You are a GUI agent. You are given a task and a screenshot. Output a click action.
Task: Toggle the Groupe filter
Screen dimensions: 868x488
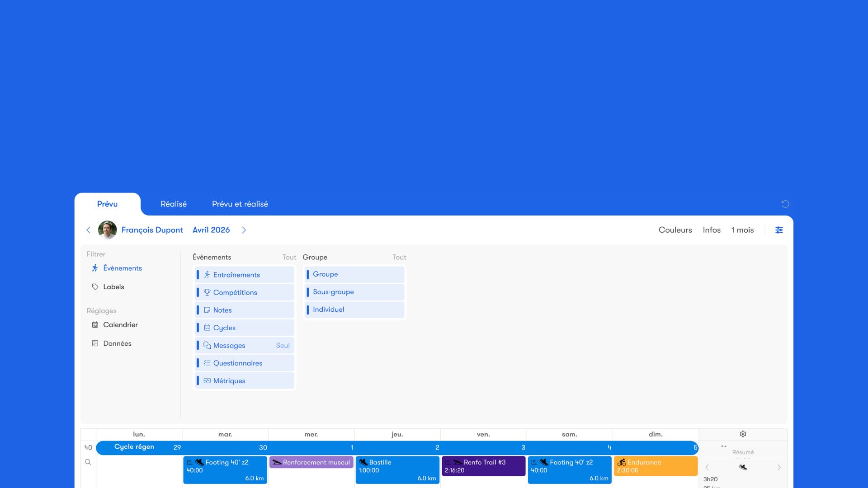[x=354, y=274]
